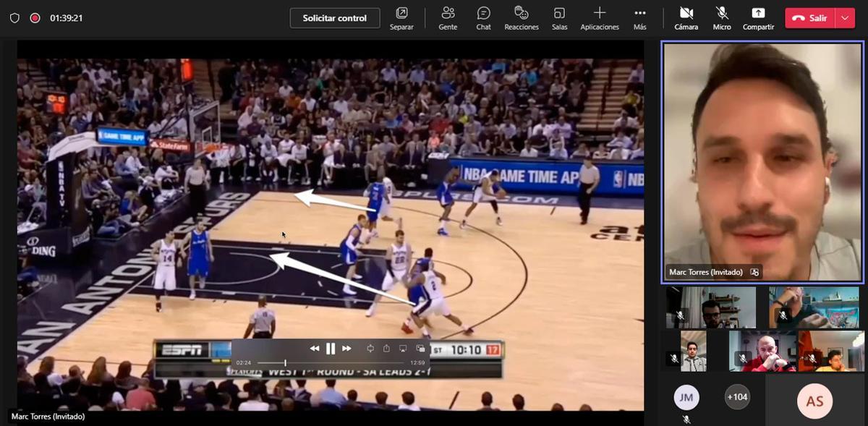868x426 pixels.
Task: Expand the arrow next to Salir
Action: pos(845,18)
